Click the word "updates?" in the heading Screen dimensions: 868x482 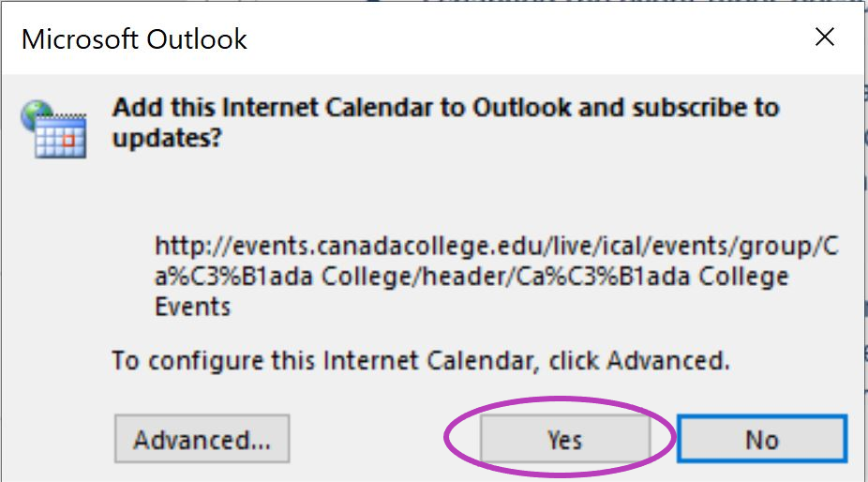[x=167, y=138]
